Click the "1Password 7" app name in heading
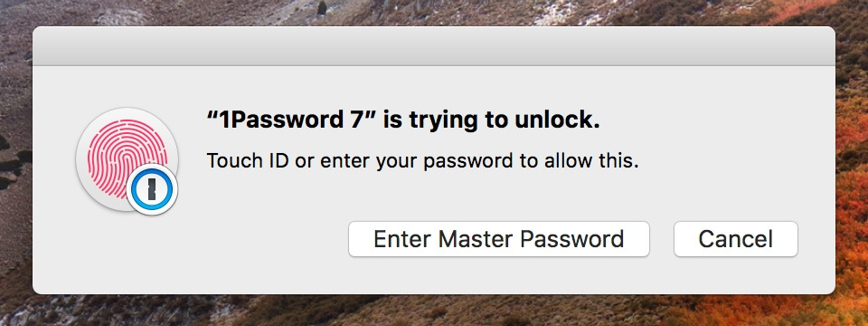This screenshot has height=326, width=868. pos(291,120)
